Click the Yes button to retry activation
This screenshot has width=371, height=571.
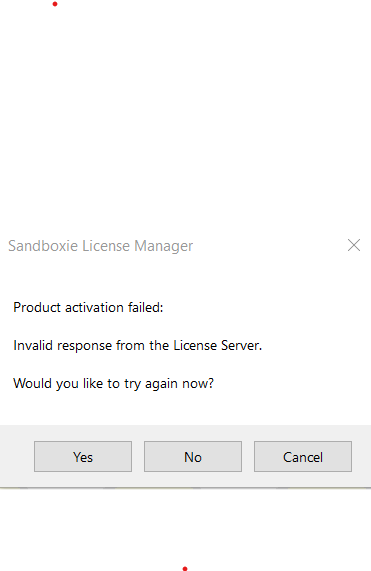tap(83, 456)
